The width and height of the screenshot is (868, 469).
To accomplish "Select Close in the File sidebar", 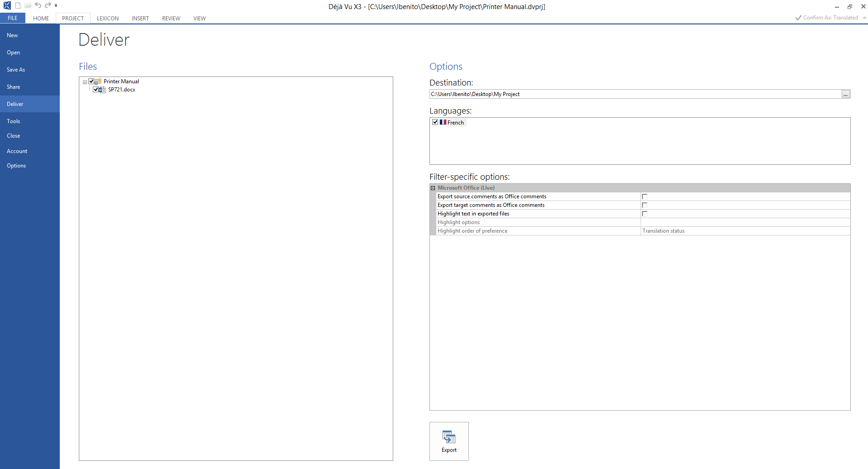I will click(30, 136).
